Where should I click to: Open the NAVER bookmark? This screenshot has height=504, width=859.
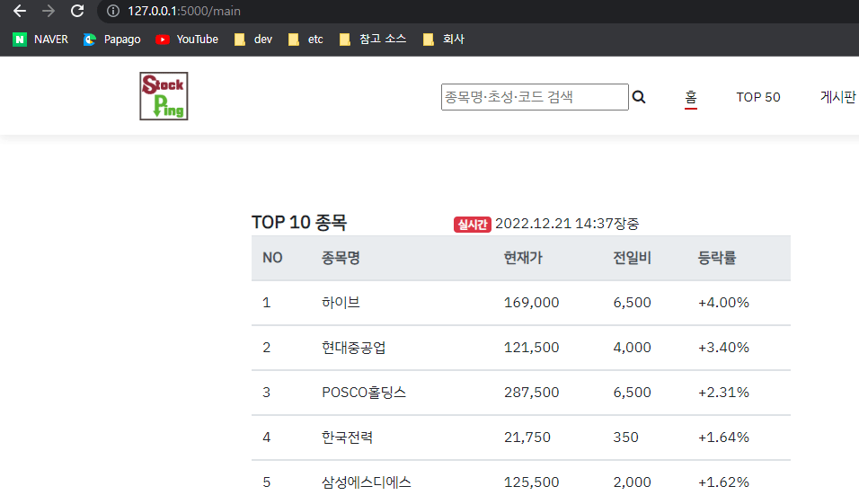click(40, 40)
